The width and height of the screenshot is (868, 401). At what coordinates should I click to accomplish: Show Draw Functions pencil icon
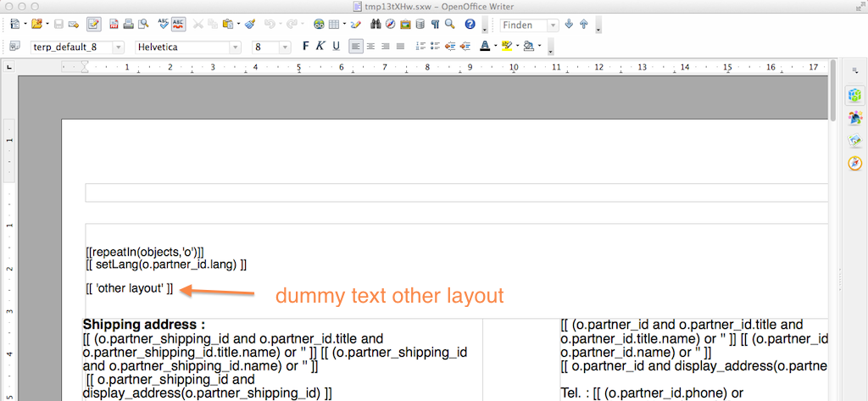(355, 25)
